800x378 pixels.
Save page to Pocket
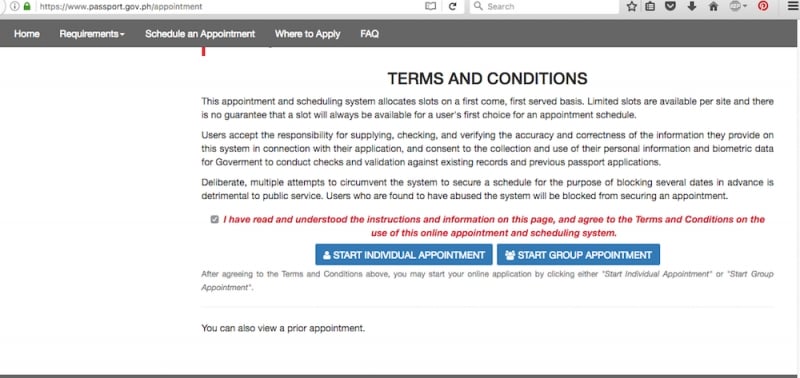point(671,7)
